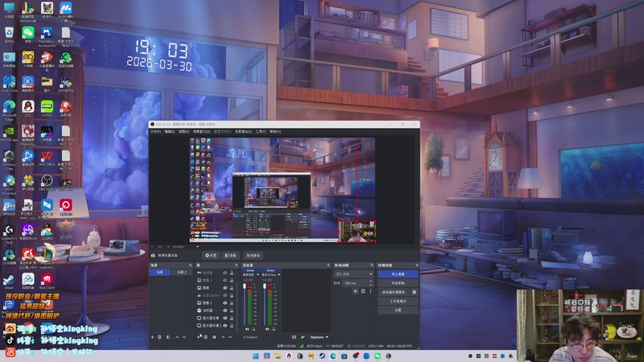Viewport: 644px width, 362px height.
Task: Open the 编辑(E) menu
Action: click(170, 132)
